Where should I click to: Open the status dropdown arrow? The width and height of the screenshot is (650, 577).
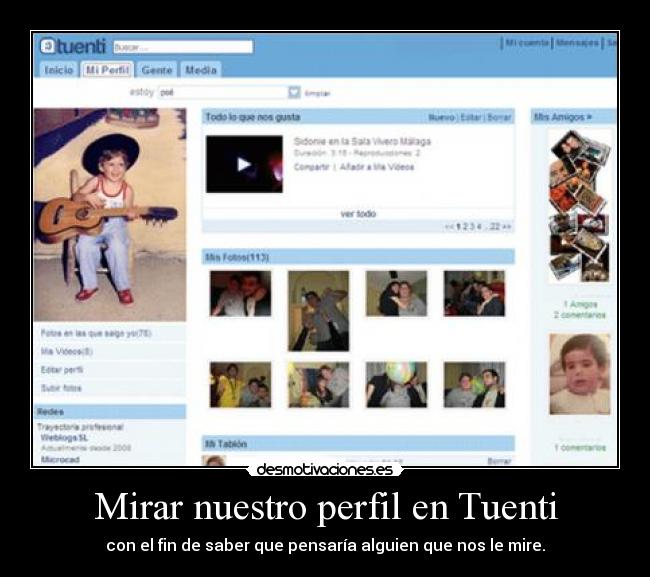(294, 92)
